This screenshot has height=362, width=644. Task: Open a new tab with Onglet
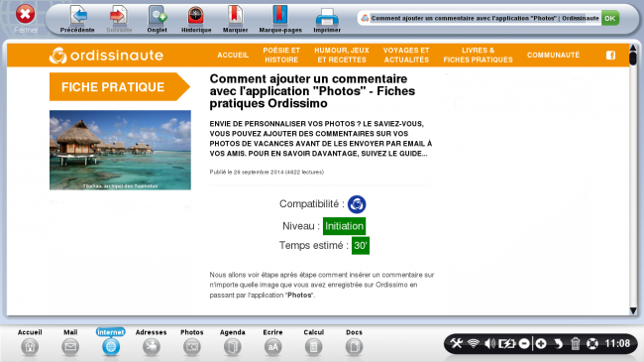tap(157, 19)
